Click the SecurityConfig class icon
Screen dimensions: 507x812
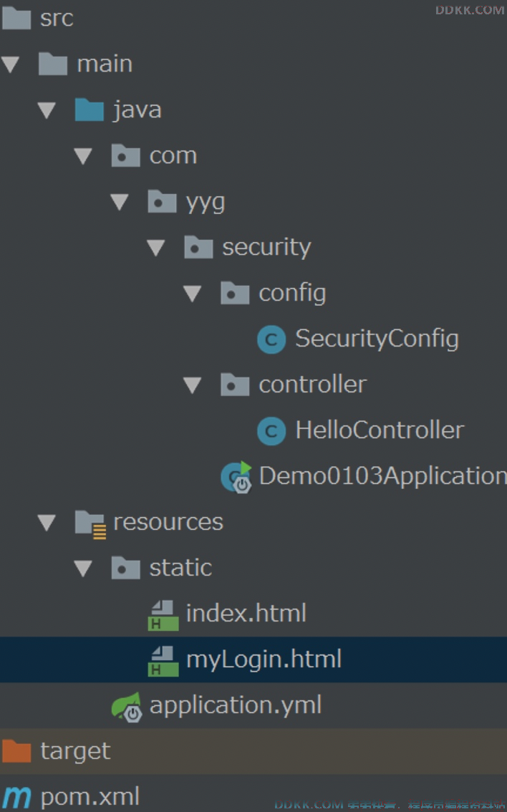[x=271, y=339]
